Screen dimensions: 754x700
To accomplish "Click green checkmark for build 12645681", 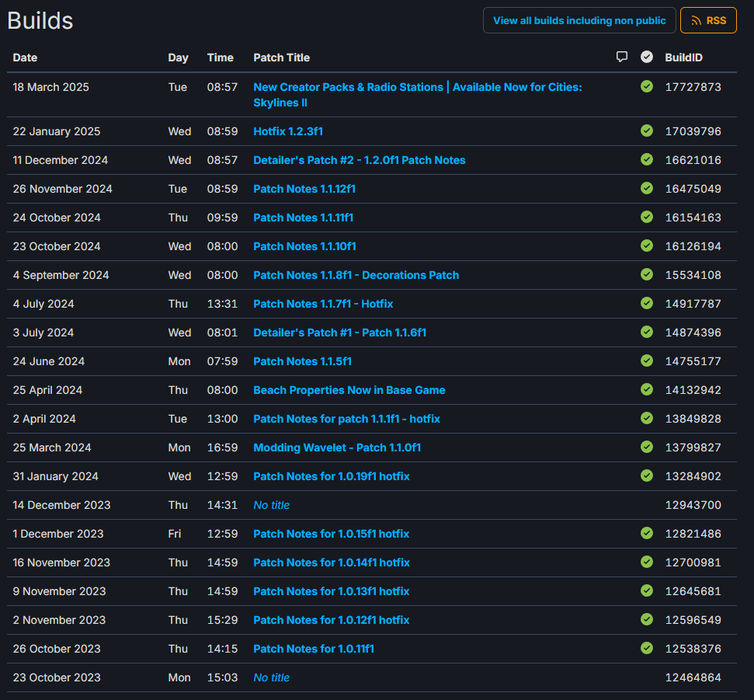I will (647, 590).
